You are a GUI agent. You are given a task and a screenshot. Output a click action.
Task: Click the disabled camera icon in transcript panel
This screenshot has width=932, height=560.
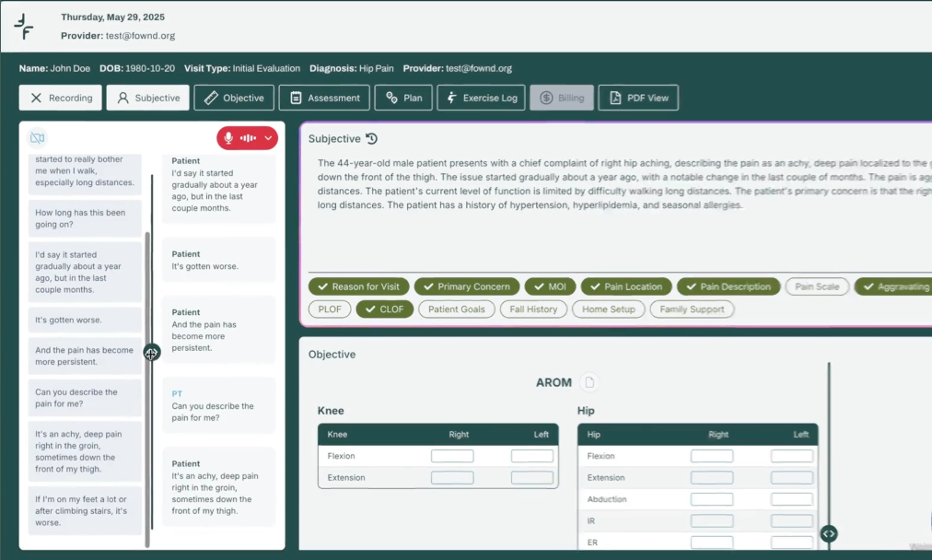[38, 138]
